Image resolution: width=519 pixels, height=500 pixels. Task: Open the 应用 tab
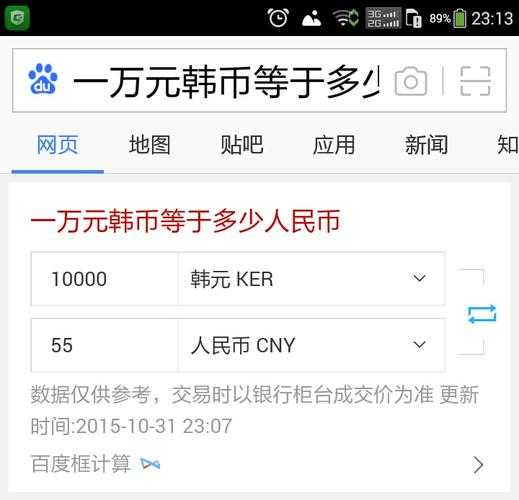pos(334,145)
